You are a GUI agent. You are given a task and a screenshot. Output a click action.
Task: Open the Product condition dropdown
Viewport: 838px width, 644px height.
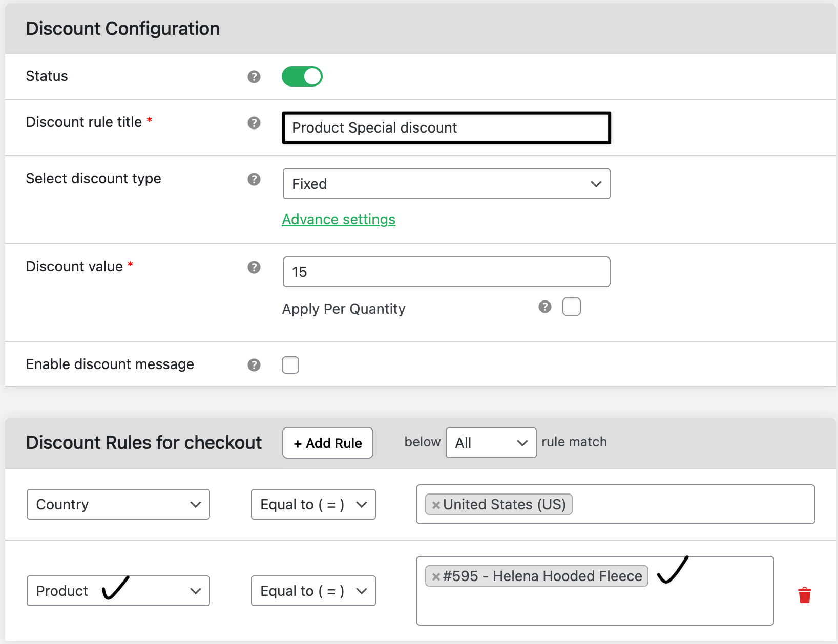pos(118,591)
